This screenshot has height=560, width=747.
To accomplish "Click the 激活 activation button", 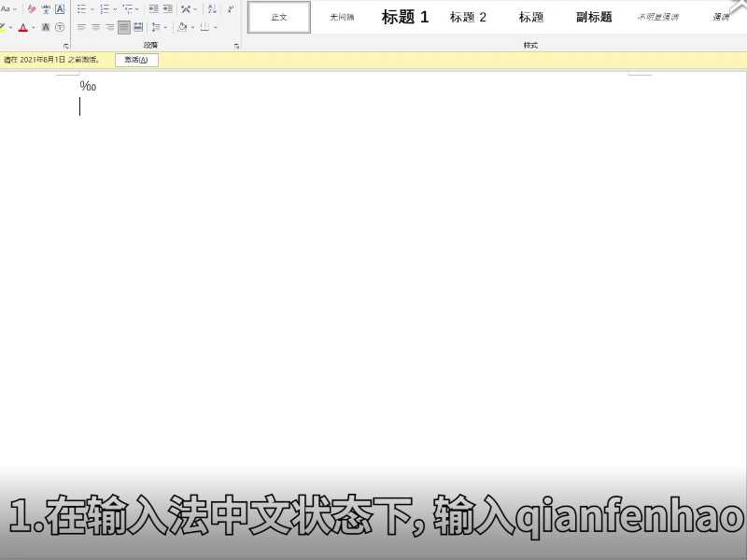I will pos(136,59).
